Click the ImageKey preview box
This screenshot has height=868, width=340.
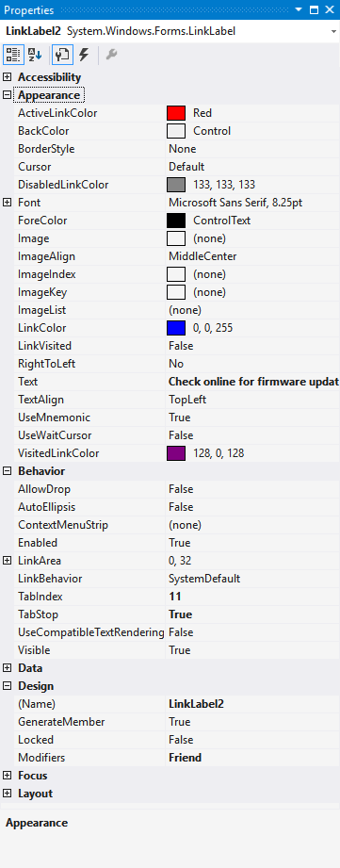click(x=176, y=292)
